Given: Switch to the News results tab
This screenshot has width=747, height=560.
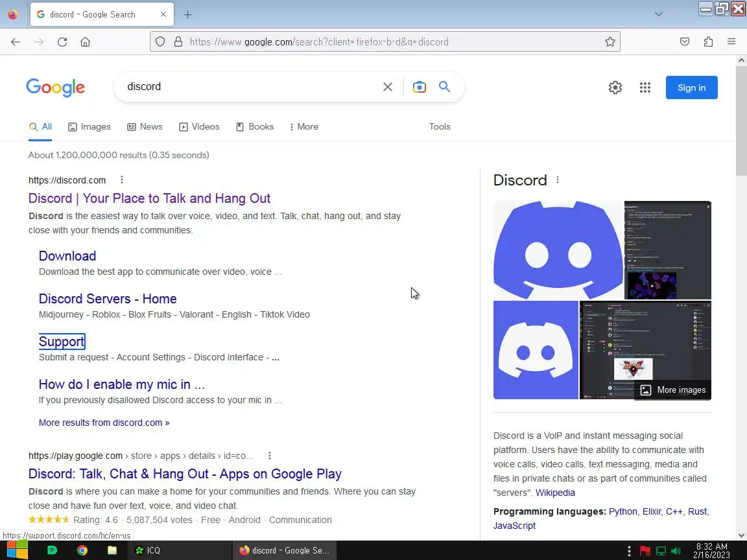Looking at the screenshot, I should (x=145, y=126).
